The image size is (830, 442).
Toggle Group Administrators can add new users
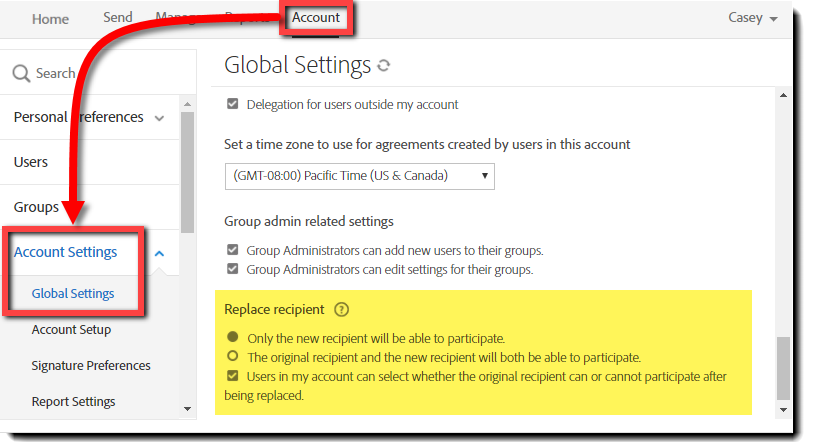pyautogui.click(x=233, y=250)
